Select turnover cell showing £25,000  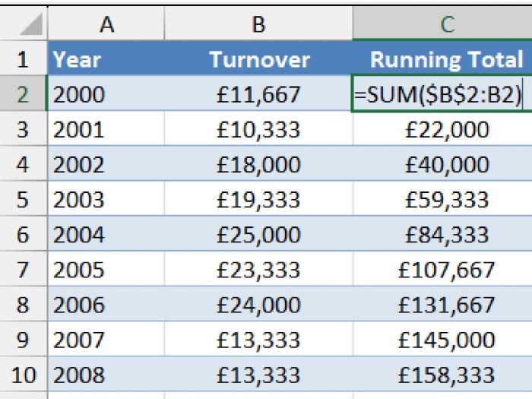pyautogui.click(x=258, y=234)
